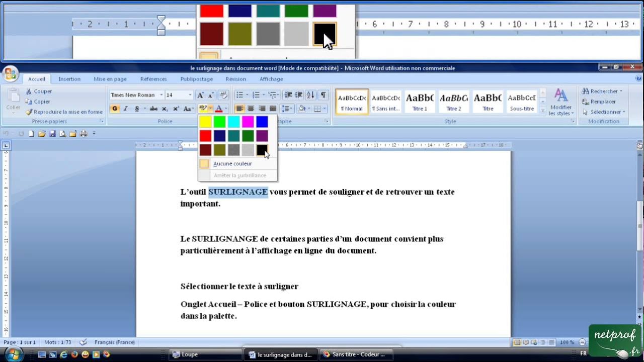The image size is (644, 362).
Task: Justify the text
Action: [x=273, y=109]
